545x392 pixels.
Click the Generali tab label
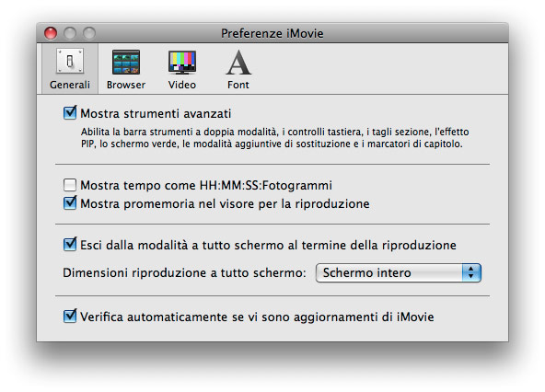70,85
